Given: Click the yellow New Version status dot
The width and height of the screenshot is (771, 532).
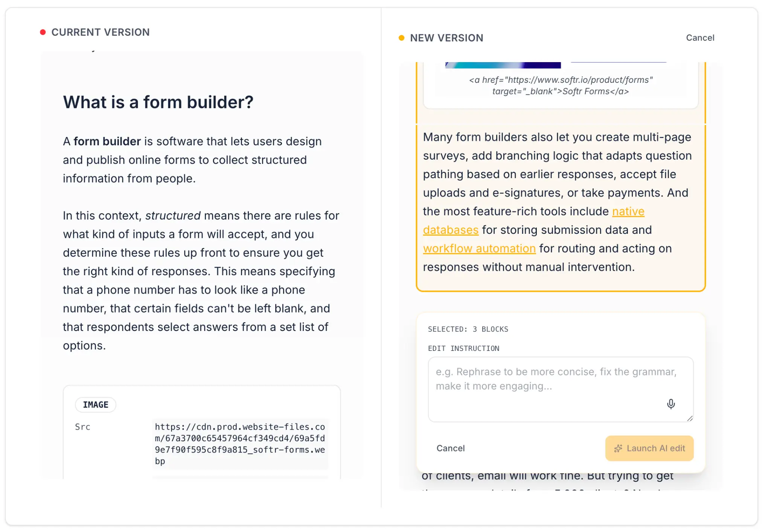Looking at the screenshot, I should pos(401,38).
